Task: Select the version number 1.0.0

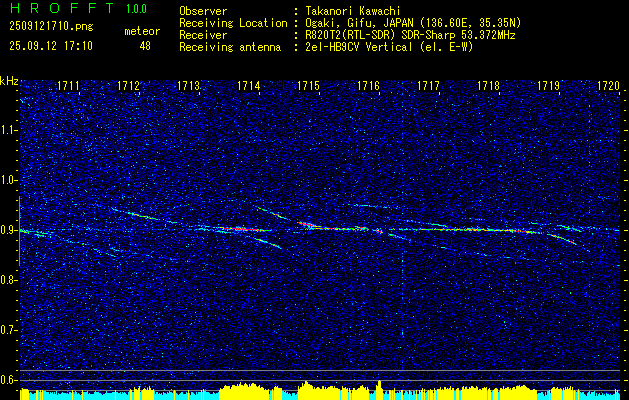Action: 136,8
